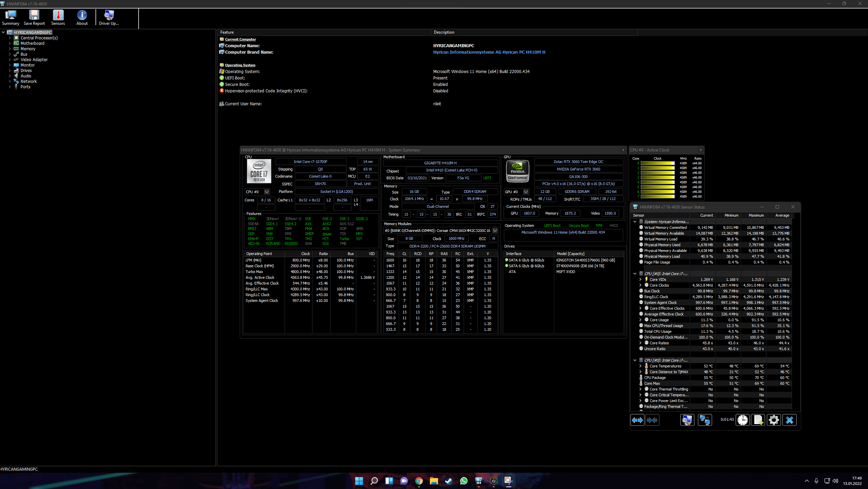Click the Maximum column header in sensors
The height and width of the screenshot is (489, 868).
coord(756,215)
